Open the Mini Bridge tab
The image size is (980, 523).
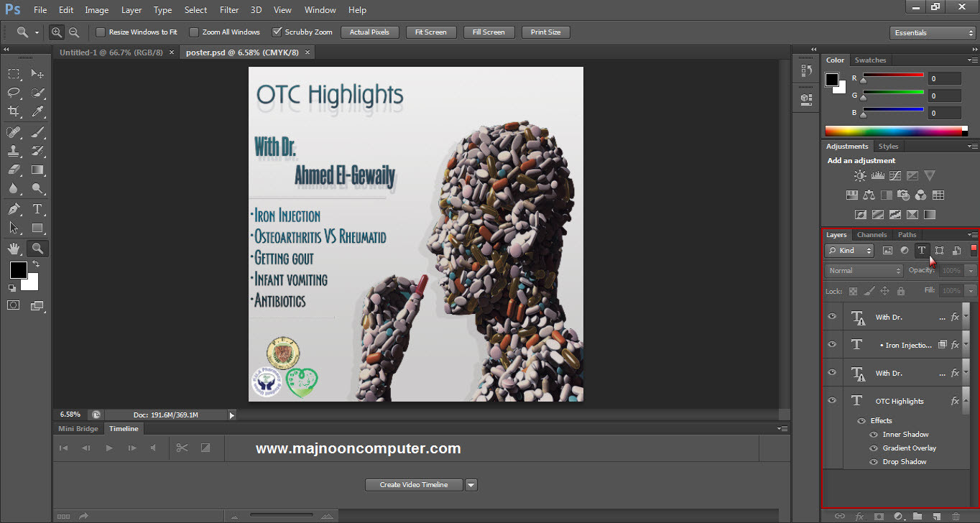[x=78, y=429]
